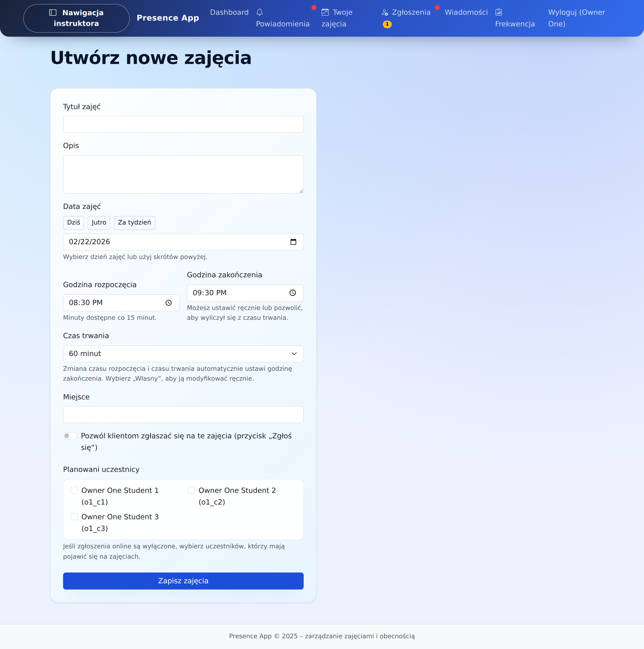Set date with the Dziś shortcut
This screenshot has height=649, width=644.
pos(74,223)
